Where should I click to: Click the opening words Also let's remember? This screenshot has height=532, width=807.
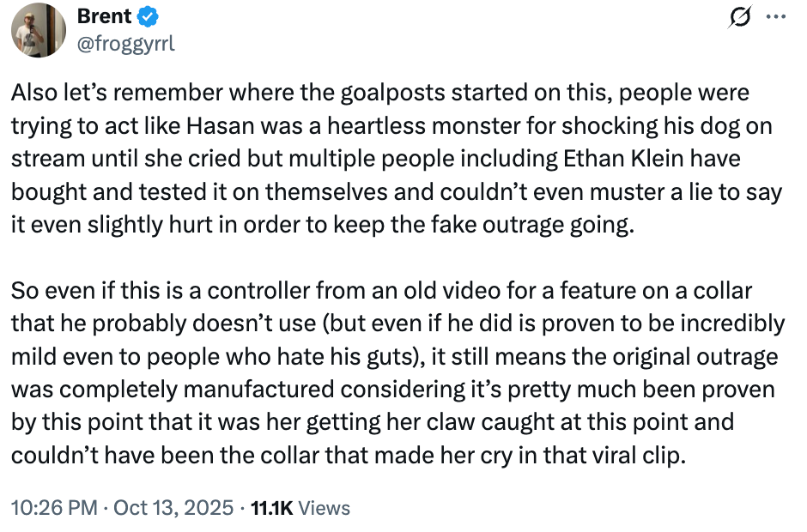[x=117, y=93]
